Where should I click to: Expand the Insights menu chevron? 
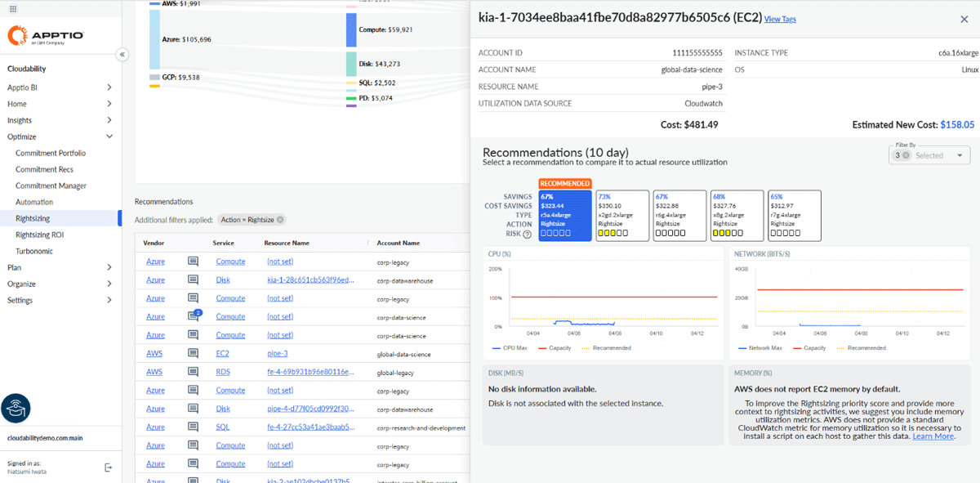tap(109, 120)
